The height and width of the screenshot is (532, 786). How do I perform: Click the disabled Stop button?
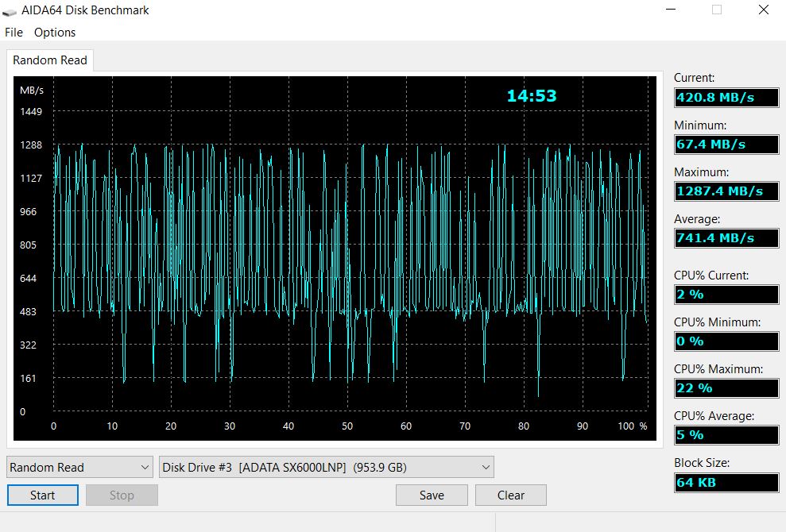(x=122, y=495)
